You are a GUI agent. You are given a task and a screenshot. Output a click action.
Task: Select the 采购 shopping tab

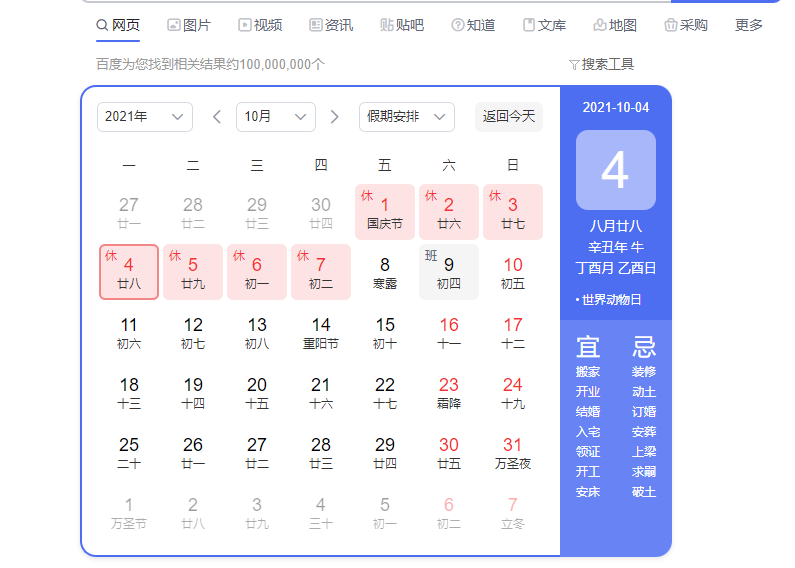coord(686,25)
